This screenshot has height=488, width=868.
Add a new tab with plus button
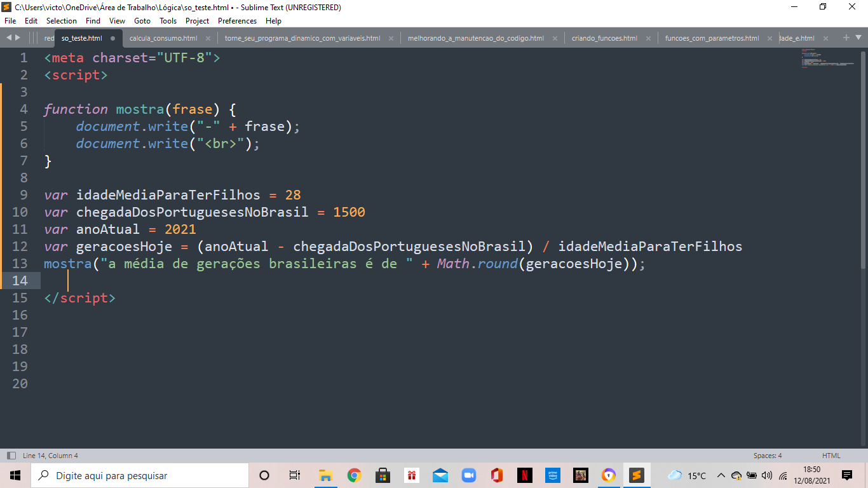846,38
